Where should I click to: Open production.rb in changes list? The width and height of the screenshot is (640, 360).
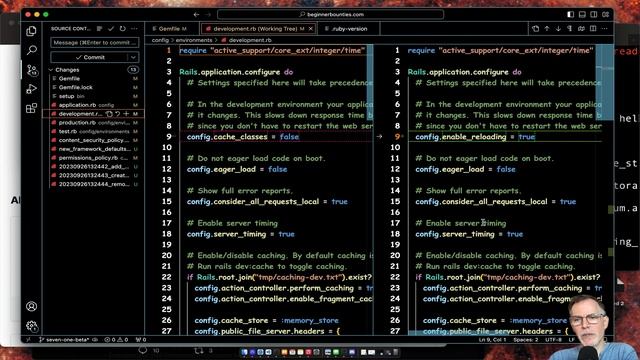coord(93,122)
